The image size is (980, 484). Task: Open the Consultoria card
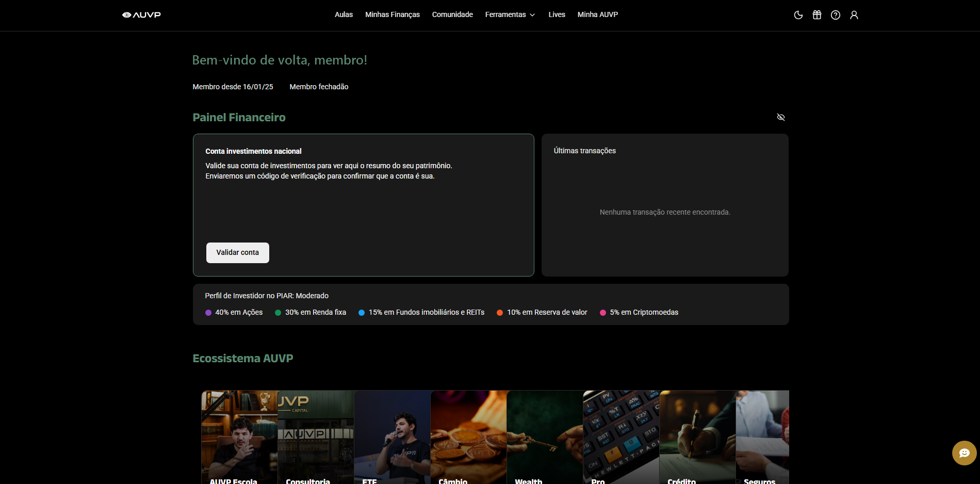(x=316, y=437)
